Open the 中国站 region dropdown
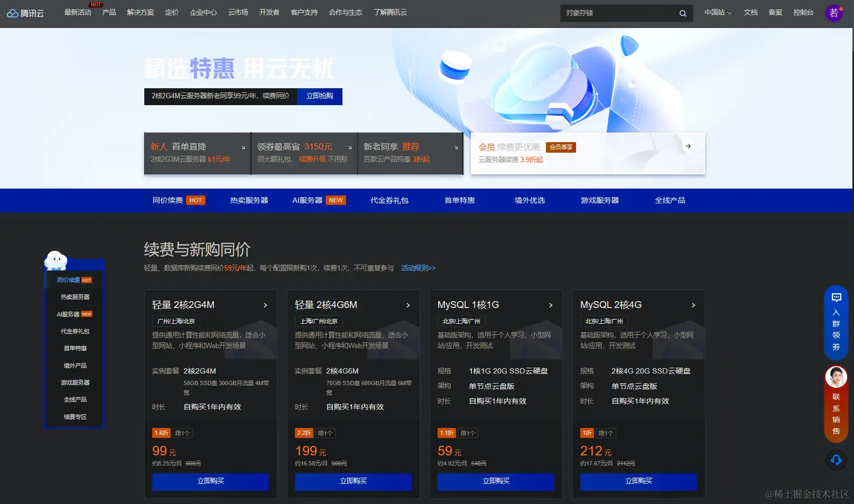This screenshot has width=854, height=504. pos(718,13)
